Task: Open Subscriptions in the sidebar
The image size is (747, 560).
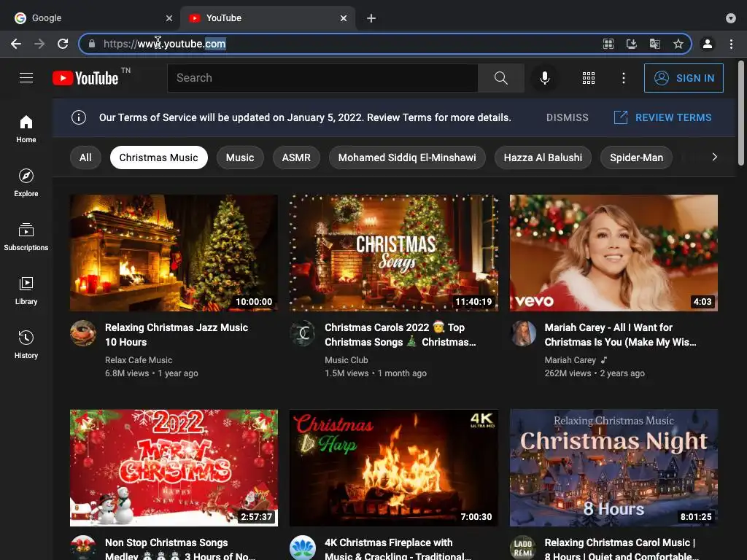Action: click(x=26, y=237)
